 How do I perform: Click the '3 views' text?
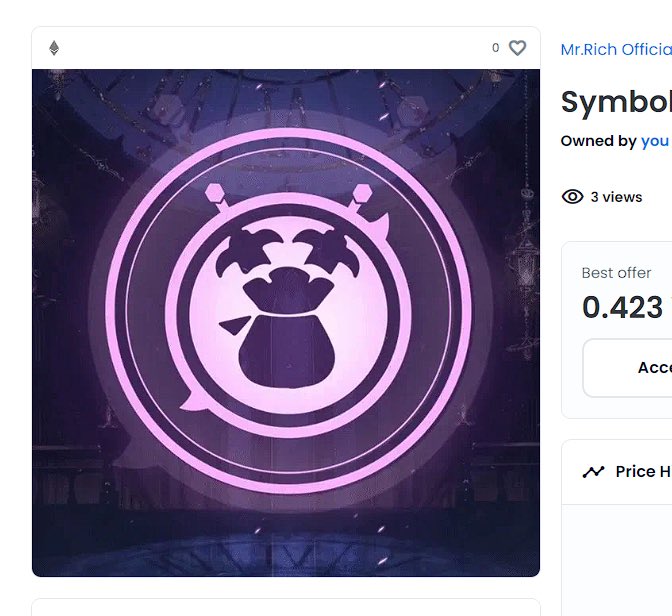[x=616, y=197]
